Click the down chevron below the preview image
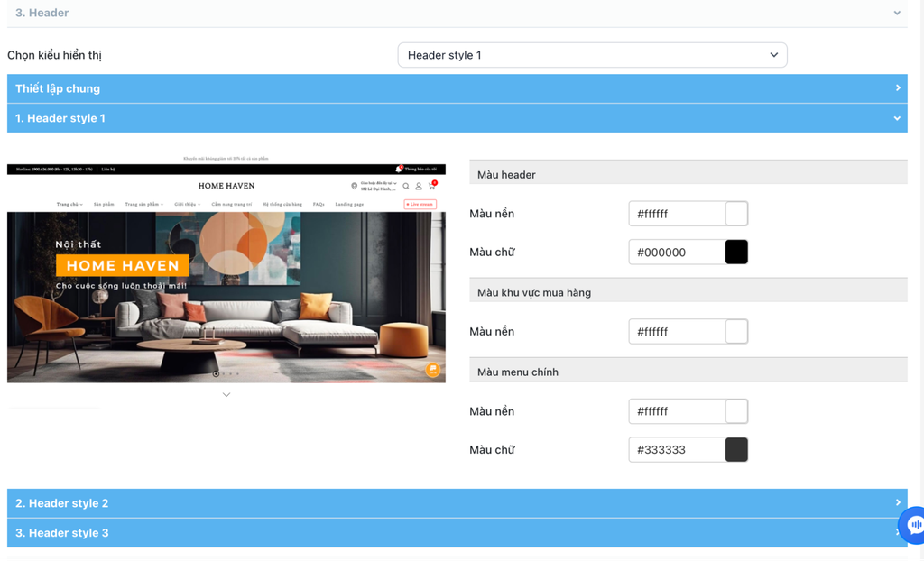 coord(226,395)
